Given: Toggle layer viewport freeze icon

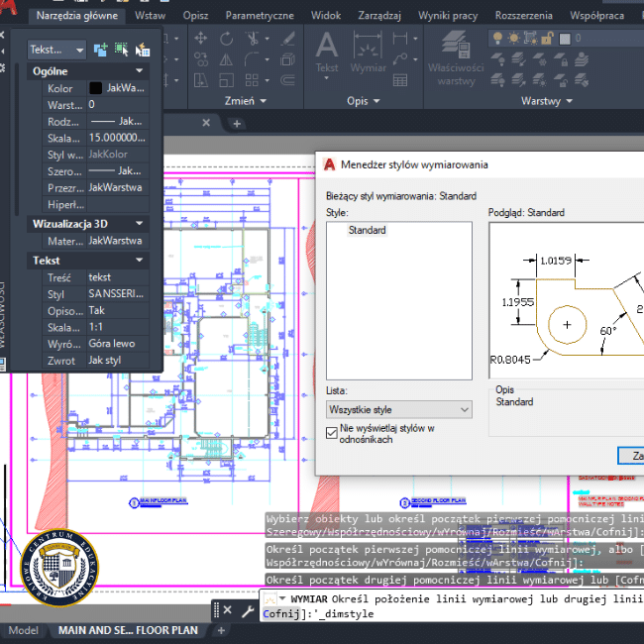Looking at the screenshot, I should 530,39.
